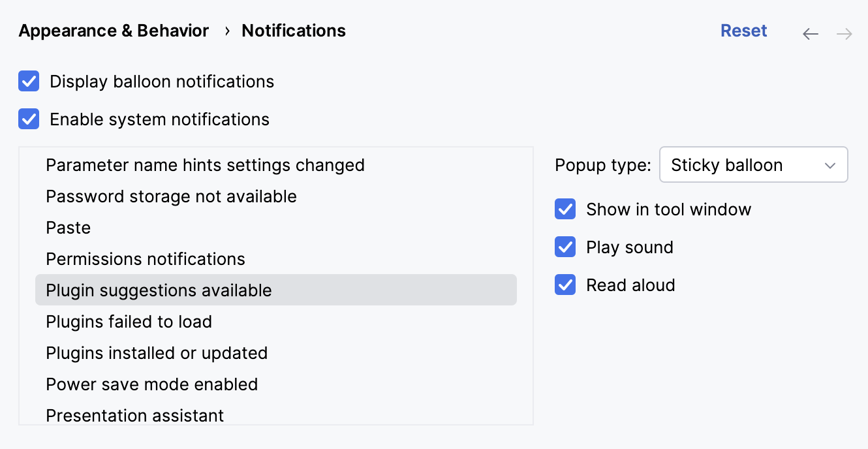The height and width of the screenshot is (449, 868).
Task: Toggle Show in tool window
Action: 565,209
